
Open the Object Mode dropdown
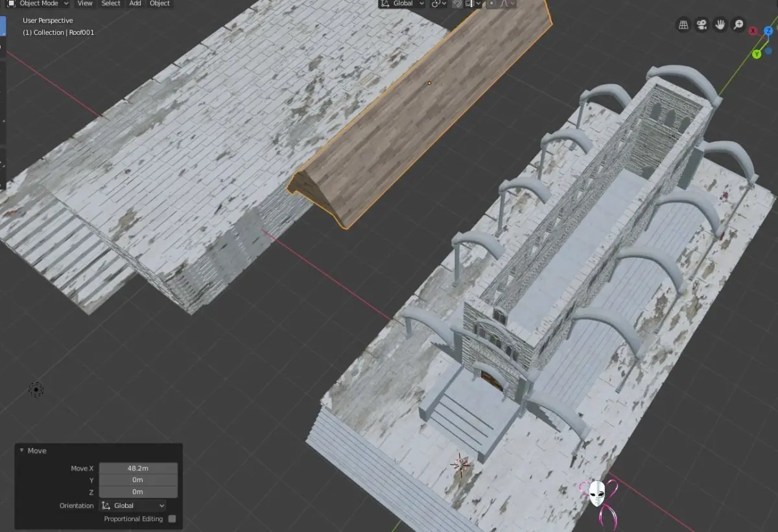click(38, 3)
